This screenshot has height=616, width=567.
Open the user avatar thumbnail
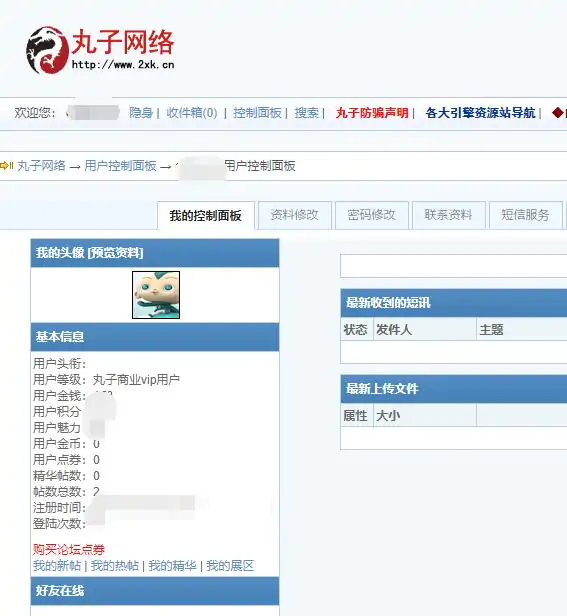click(156, 295)
